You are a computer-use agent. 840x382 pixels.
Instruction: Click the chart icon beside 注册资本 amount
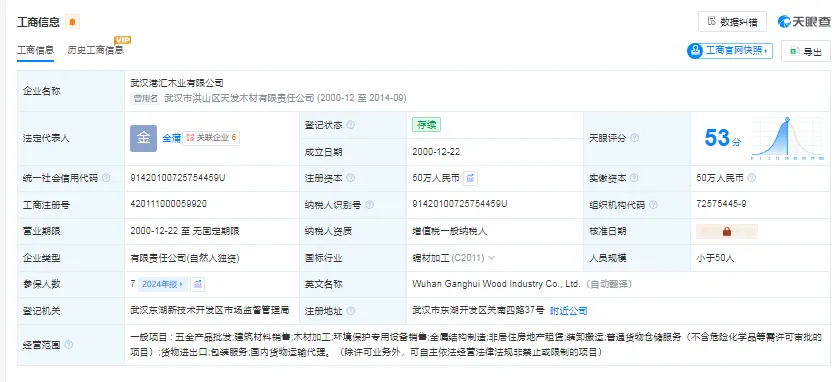[470, 178]
